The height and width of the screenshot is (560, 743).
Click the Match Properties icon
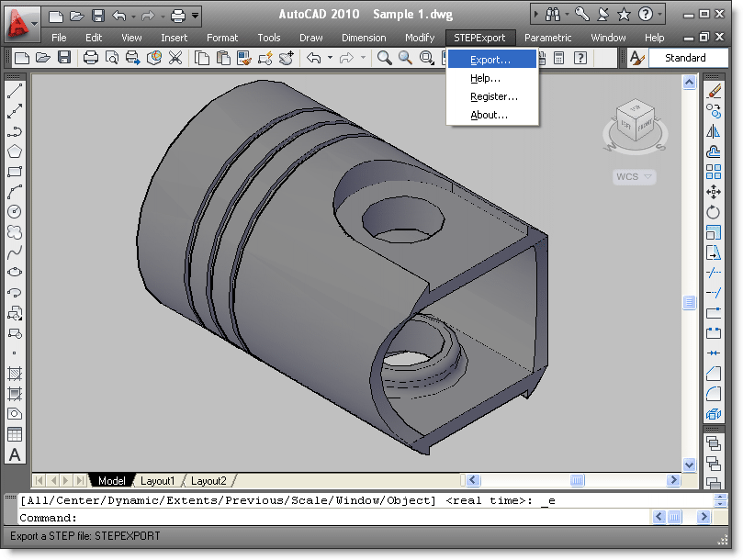click(x=246, y=58)
